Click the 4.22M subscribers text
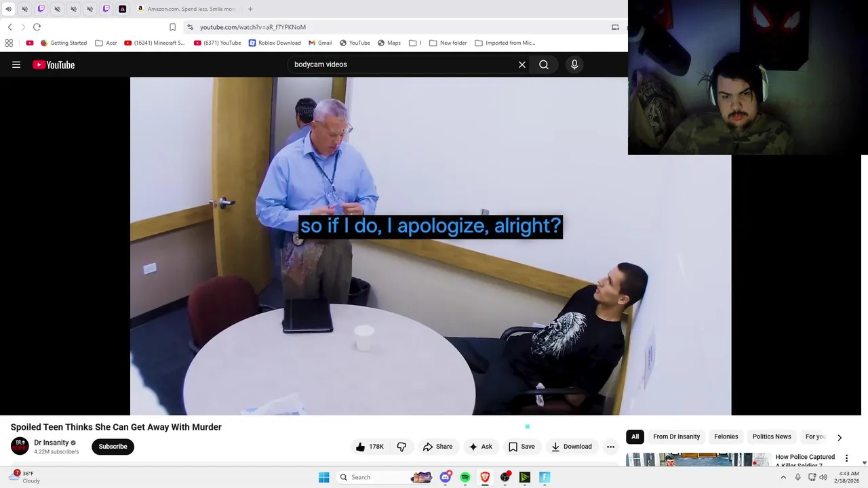 (56, 451)
